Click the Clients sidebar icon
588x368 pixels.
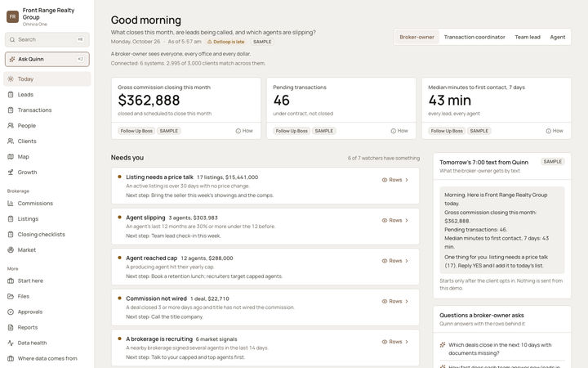(x=11, y=141)
